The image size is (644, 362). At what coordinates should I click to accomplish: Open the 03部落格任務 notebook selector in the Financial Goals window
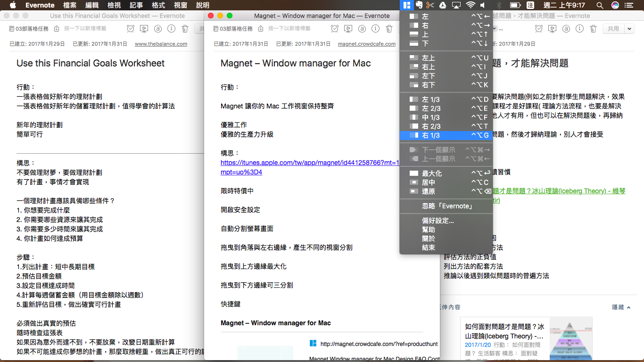point(29,29)
